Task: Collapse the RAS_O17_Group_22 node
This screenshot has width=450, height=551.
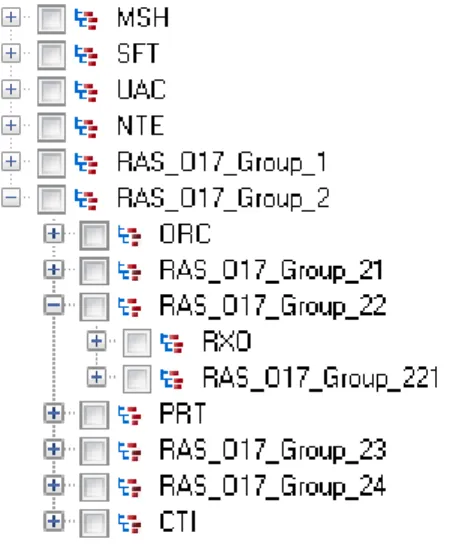Action: click(54, 305)
